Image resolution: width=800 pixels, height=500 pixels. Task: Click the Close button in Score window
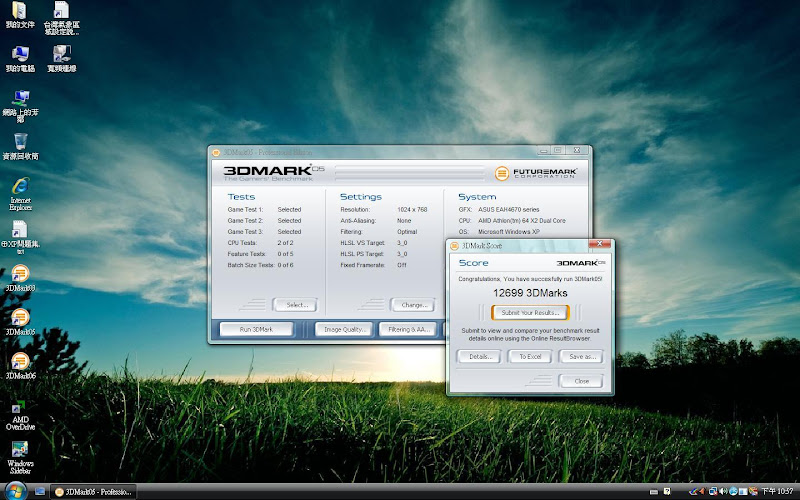click(581, 381)
